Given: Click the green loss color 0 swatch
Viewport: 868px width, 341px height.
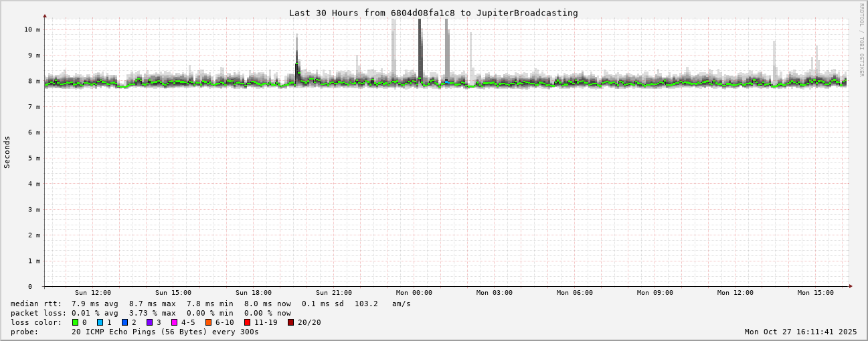Looking at the screenshot, I should pyautogui.click(x=76, y=322).
